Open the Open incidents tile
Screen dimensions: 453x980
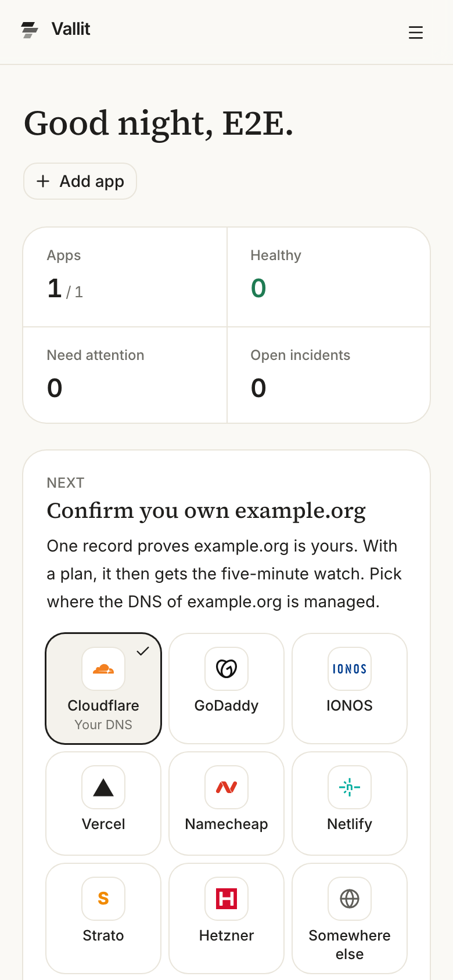coord(329,375)
